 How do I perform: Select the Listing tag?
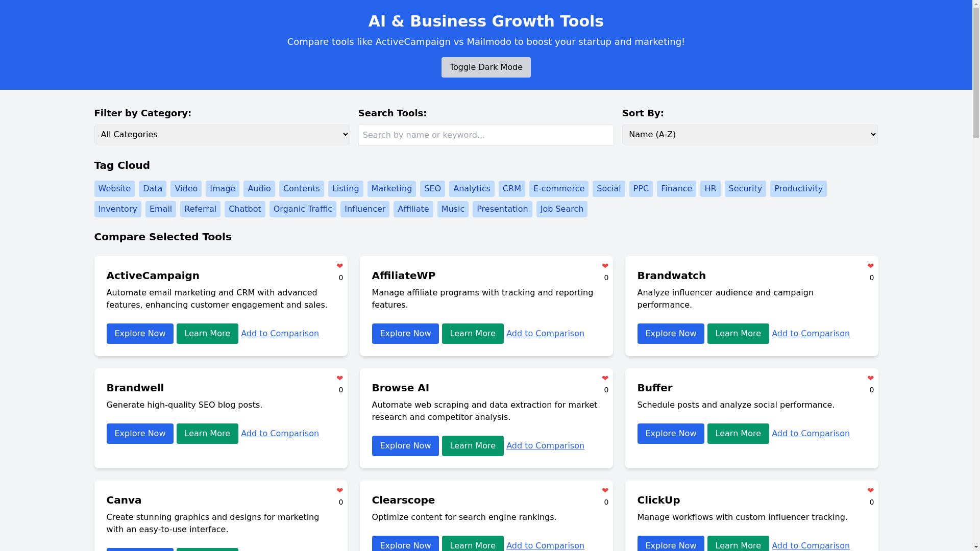pos(346,189)
